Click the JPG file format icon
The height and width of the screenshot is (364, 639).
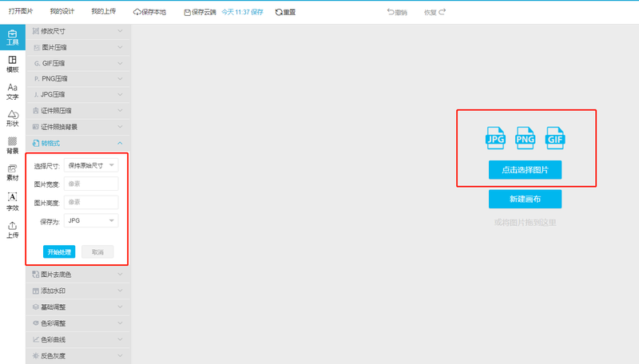click(495, 138)
